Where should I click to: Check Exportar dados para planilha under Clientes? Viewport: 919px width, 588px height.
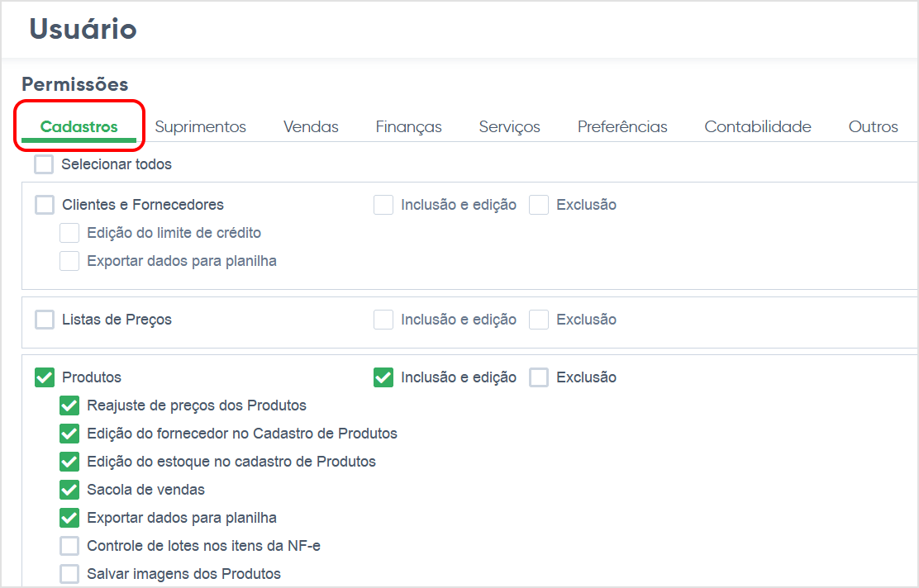coord(69,261)
